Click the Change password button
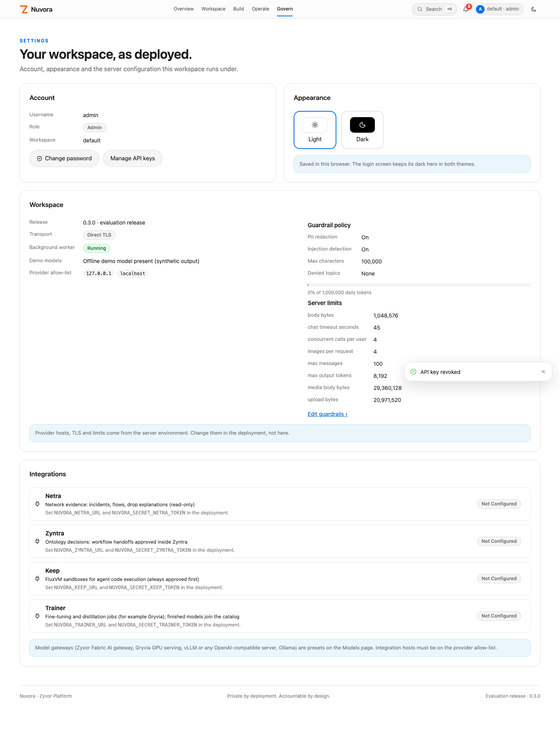The height and width of the screenshot is (737, 560). pyautogui.click(x=64, y=158)
